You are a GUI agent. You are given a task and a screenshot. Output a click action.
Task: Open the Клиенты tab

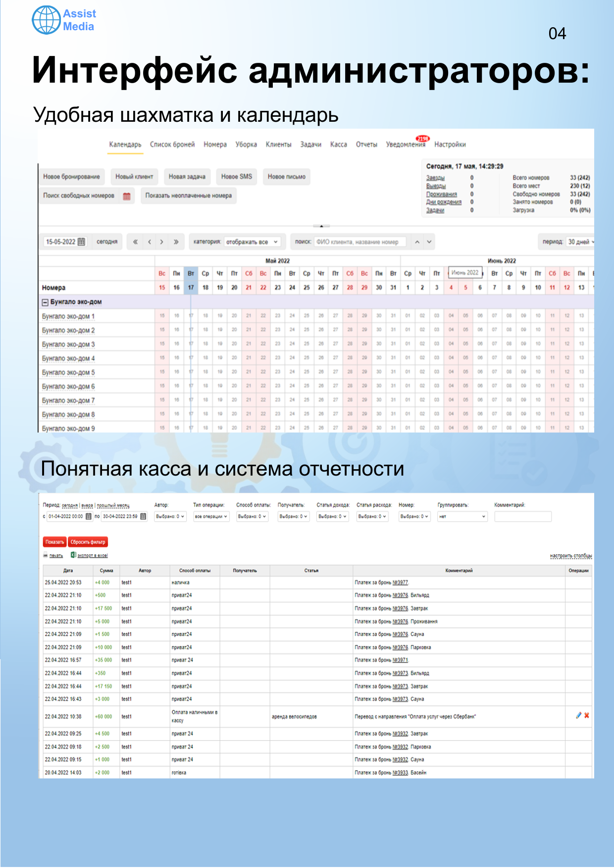(278, 145)
